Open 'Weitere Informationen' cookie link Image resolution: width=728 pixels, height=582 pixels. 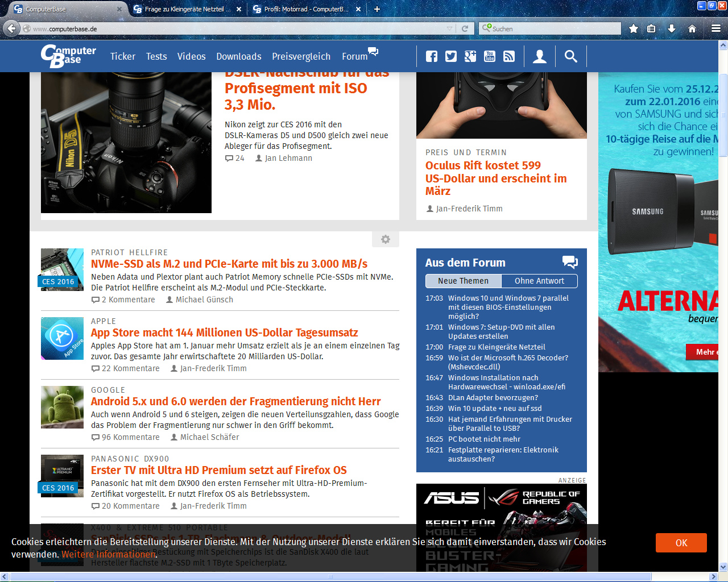pos(108,554)
